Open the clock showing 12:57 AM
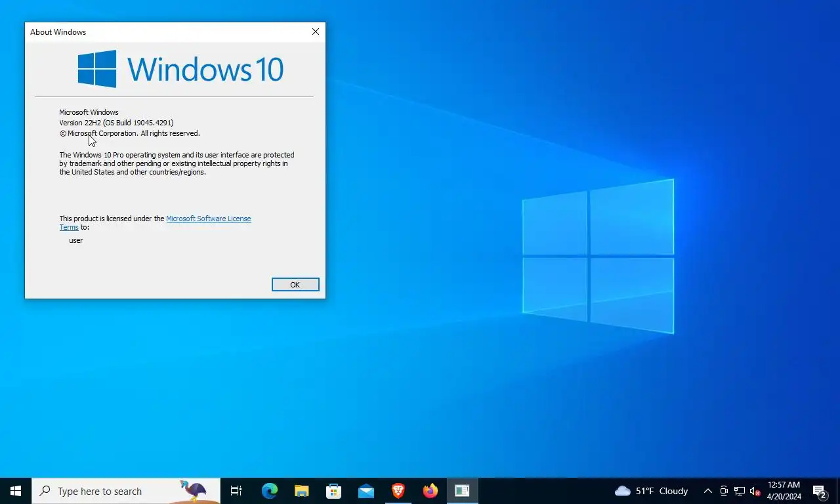This screenshot has width=840, height=504. pyautogui.click(x=784, y=491)
